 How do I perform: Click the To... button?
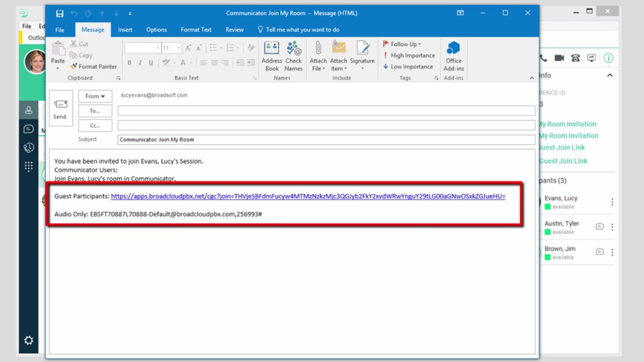pos(95,111)
